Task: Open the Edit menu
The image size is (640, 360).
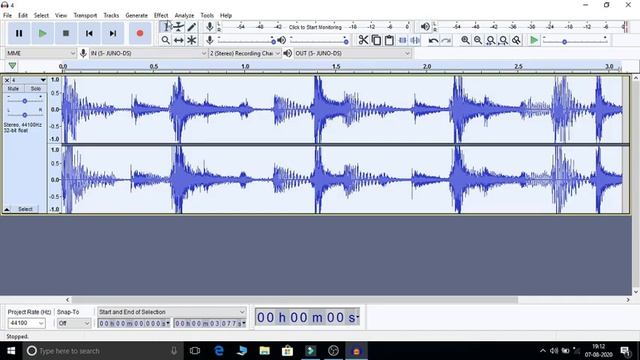Action: [x=23, y=15]
